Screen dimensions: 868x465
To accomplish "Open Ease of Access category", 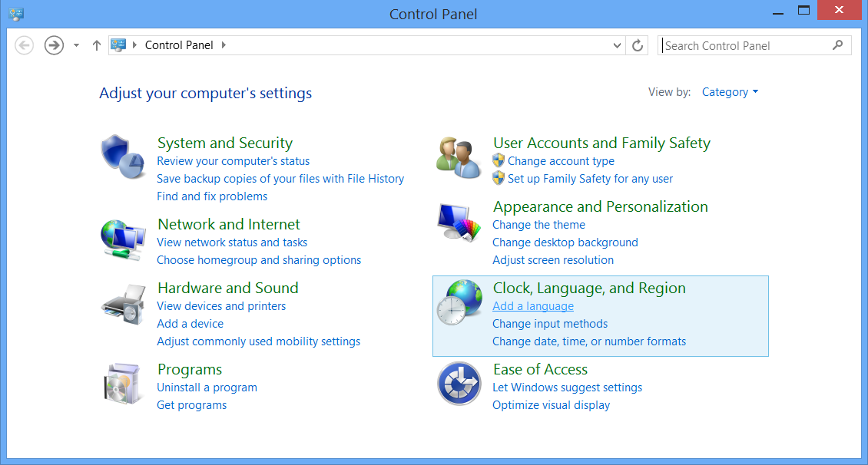I will [540, 369].
